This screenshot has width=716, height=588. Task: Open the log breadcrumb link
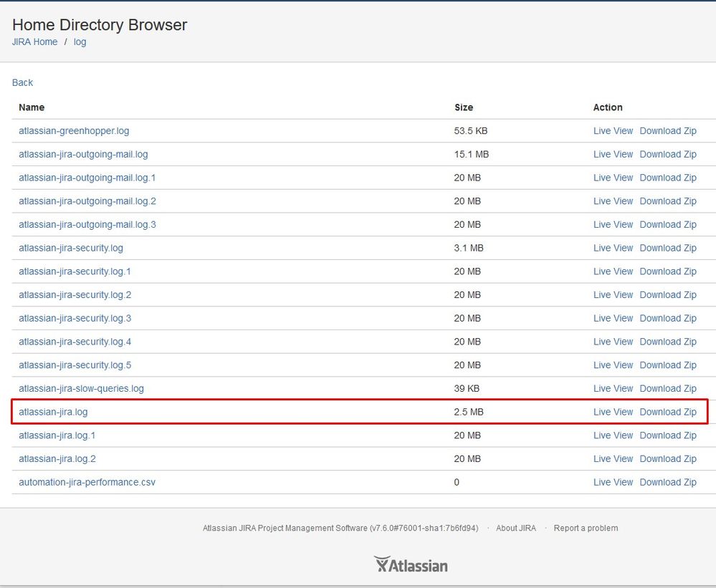[x=80, y=42]
